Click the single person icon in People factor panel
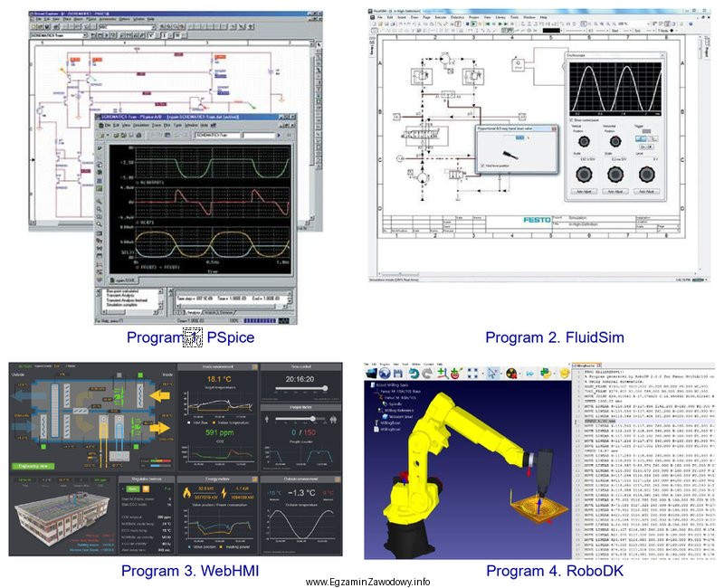Image resolution: width=724 pixels, height=588 pixels. tap(267, 419)
